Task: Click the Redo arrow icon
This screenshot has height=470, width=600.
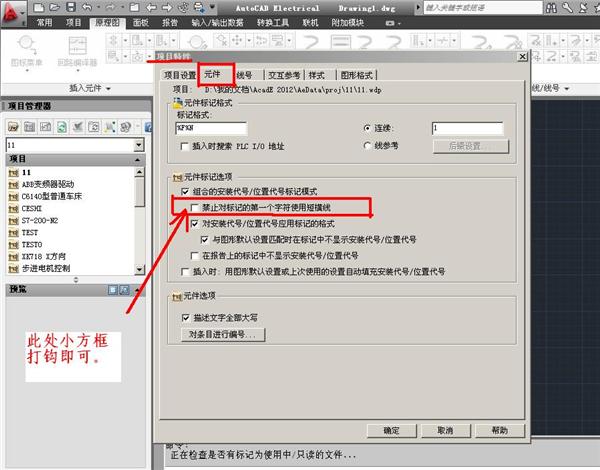Action: pyautogui.click(x=110, y=7)
